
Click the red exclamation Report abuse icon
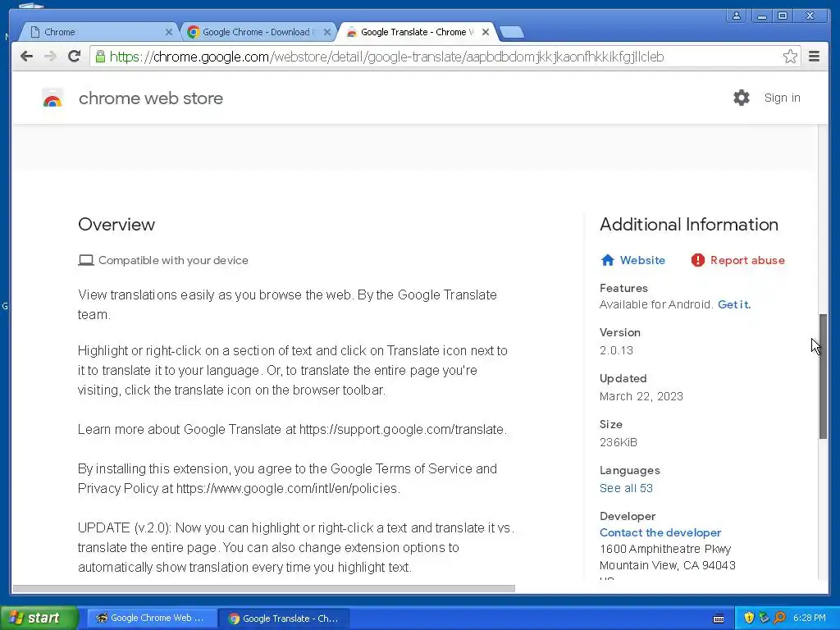(x=697, y=260)
